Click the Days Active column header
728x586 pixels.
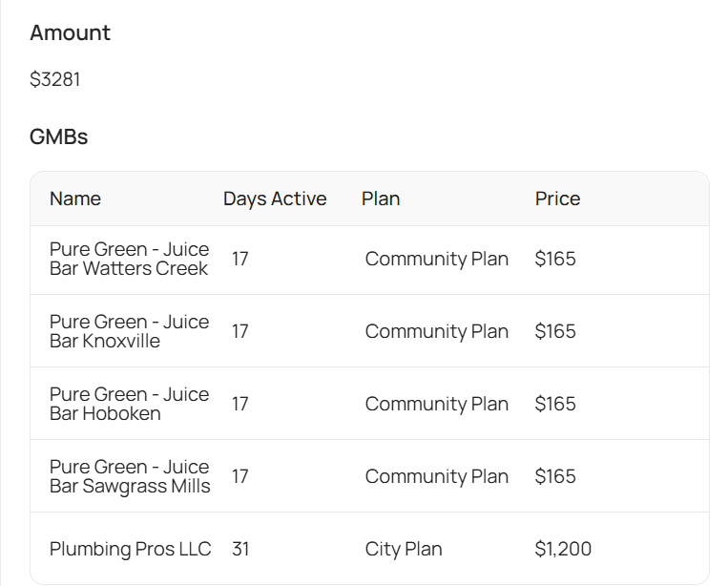click(275, 199)
